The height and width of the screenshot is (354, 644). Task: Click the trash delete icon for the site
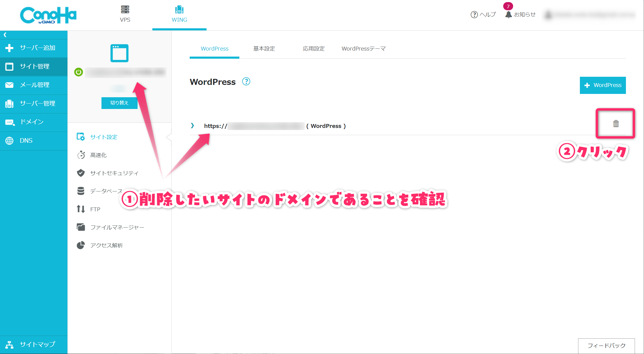click(x=616, y=123)
